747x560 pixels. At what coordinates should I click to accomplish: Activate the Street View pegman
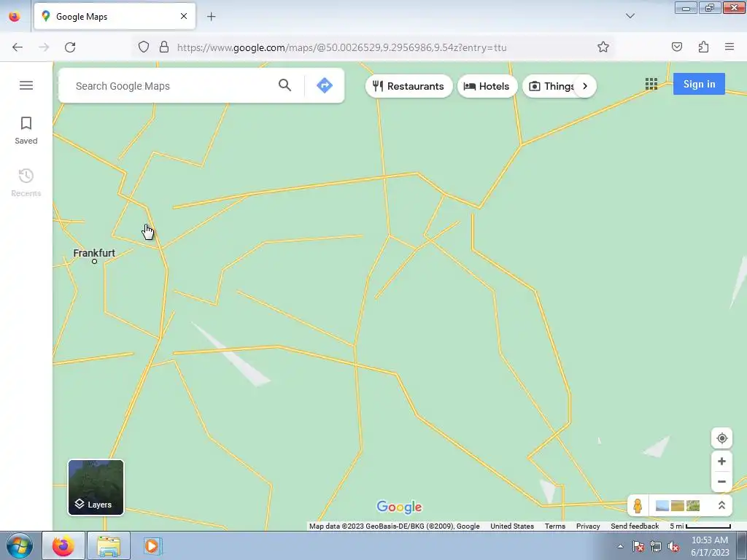click(638, 505)
